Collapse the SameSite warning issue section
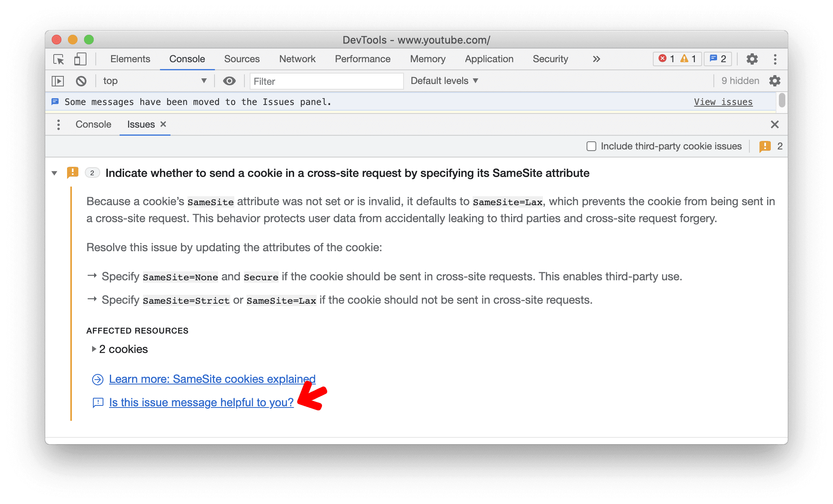833x504 pixels. [54, 173]
